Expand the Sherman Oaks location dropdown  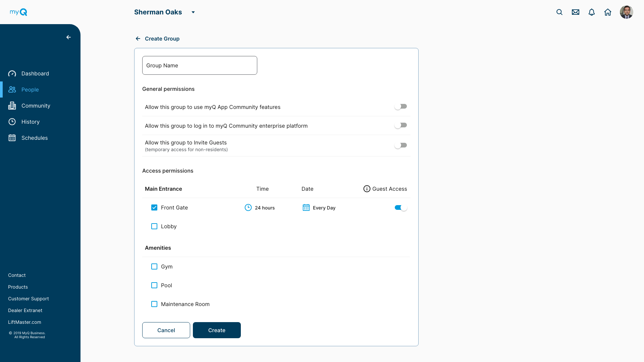[193, 12]
